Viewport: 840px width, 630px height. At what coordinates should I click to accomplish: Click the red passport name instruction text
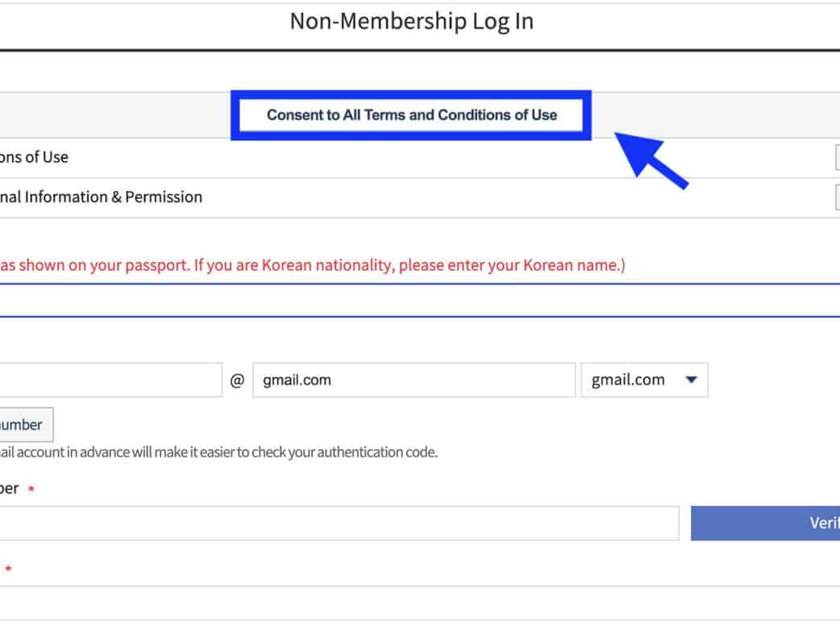312,265
